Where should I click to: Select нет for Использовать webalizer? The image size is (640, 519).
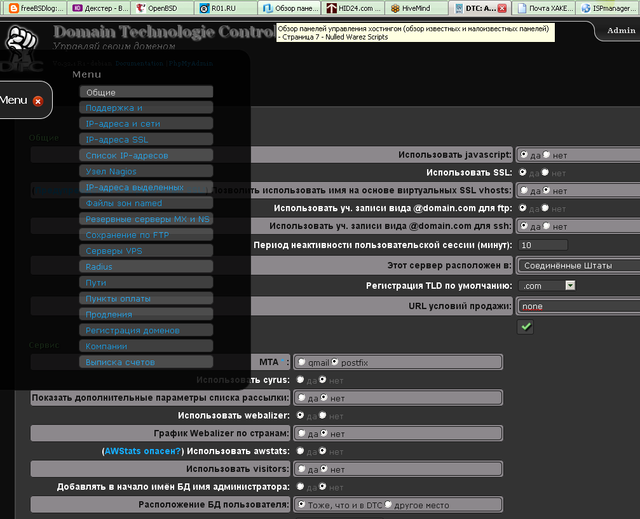coord(322,415)
